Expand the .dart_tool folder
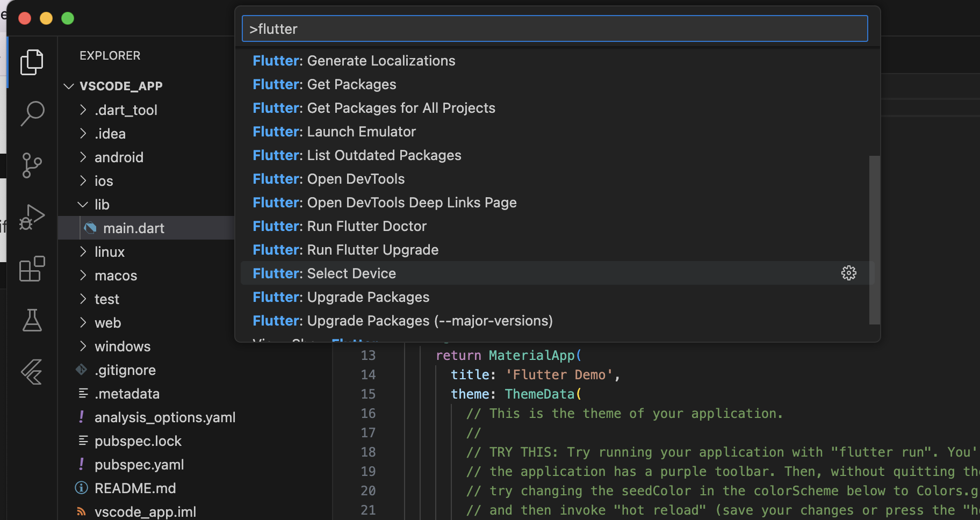The image size is (980, 520). tap(83, 110)
